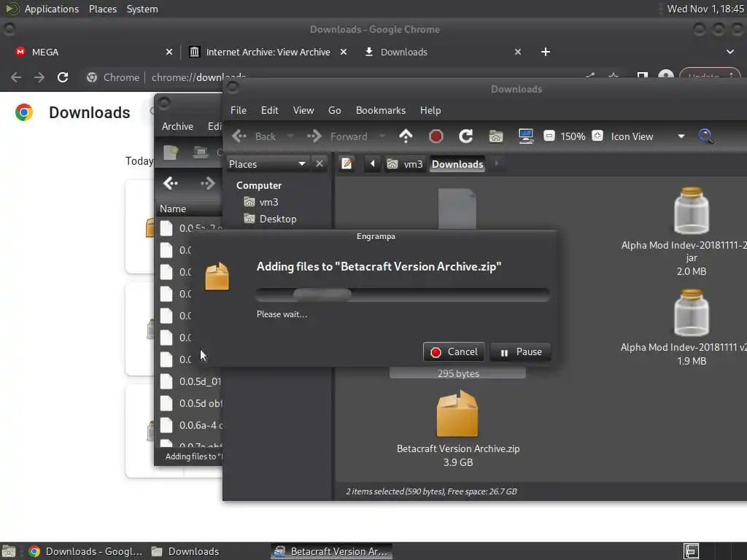Toggle text-based location entry pencil icon

[347, 164]
